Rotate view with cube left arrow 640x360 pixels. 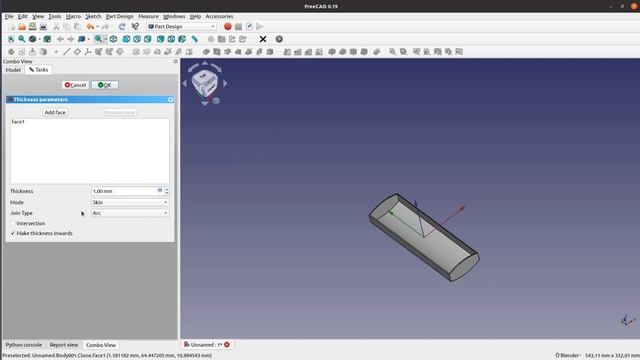pyautogui.click(x=184, y=83)
